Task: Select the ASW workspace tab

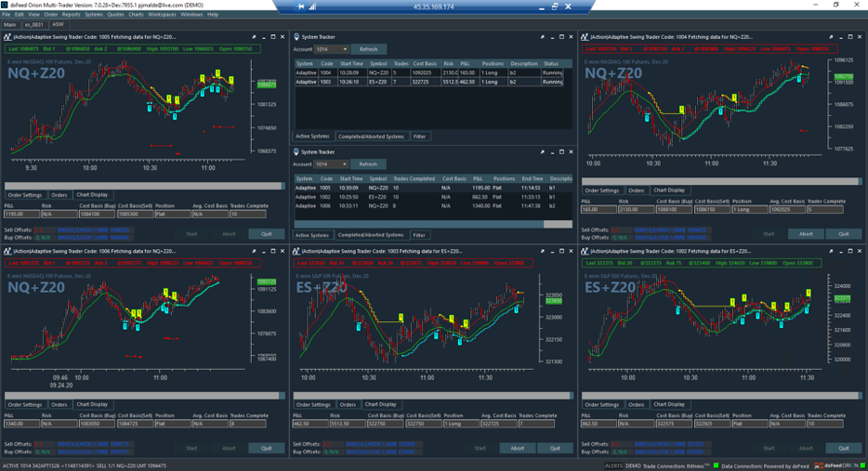Action: [x=58, y=24]
